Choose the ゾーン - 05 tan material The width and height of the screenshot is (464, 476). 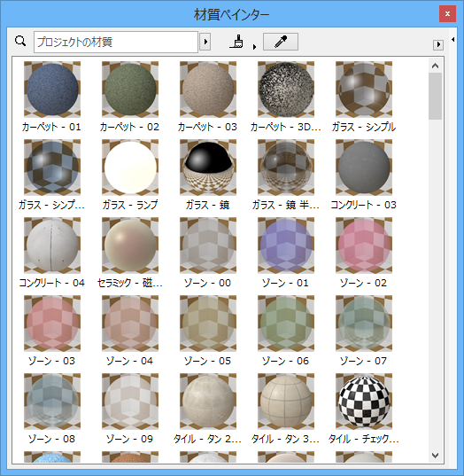208,324
